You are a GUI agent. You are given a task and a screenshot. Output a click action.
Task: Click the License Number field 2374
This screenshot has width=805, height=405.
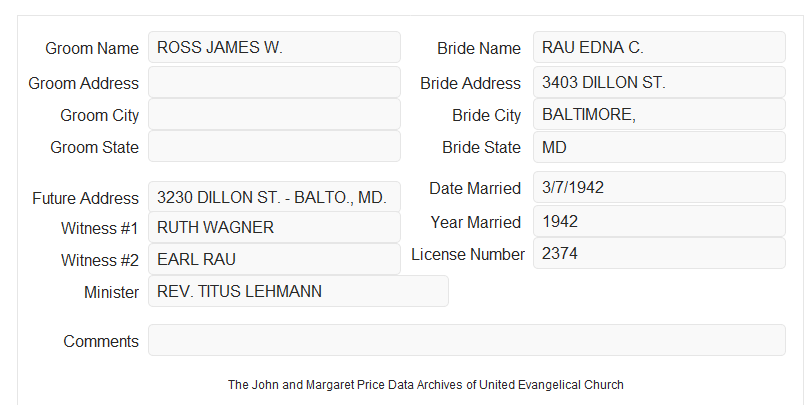point(659,253)
